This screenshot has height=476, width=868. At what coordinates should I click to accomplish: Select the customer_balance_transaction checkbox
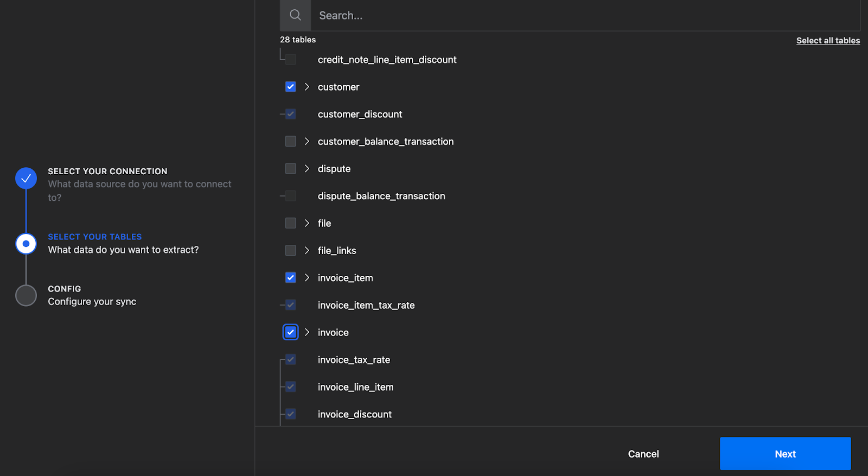pyautogui.click(x=291, y=142)
